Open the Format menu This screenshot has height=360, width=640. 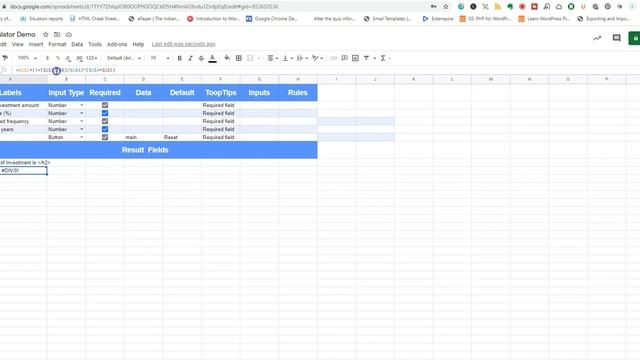(x=57, y=44)
